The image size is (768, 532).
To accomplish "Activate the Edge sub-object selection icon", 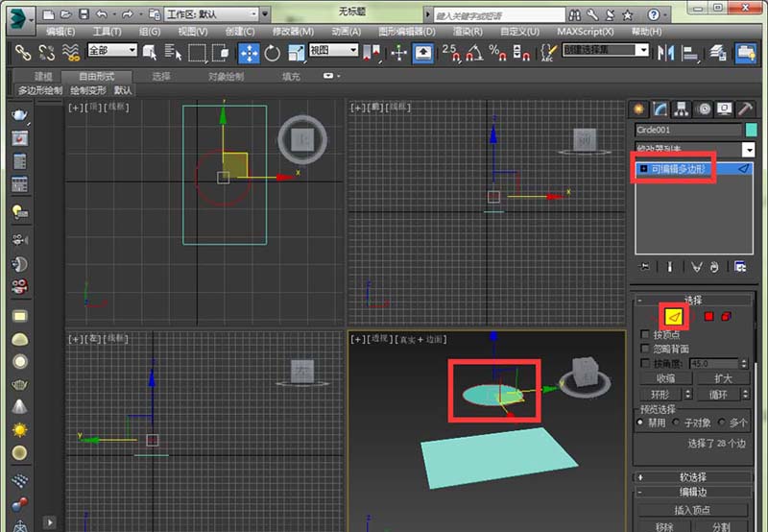I will pyautogui.click(x=674, y=316).
